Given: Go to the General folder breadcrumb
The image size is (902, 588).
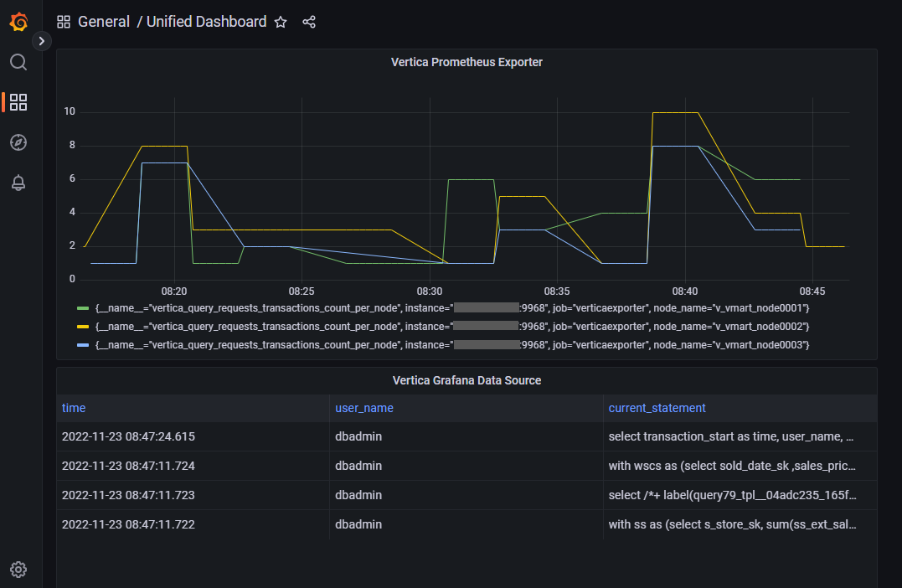Looking at the screenshot, I should tap(104, 22).
